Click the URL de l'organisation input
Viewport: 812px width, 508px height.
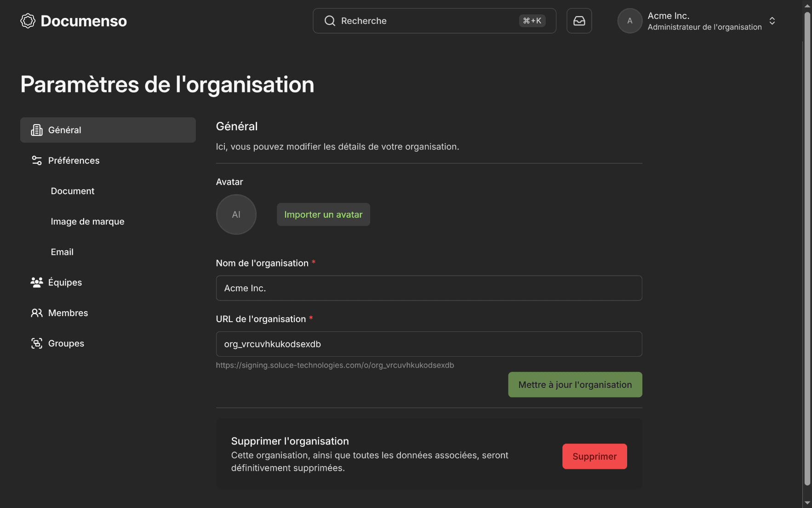click(429, 344)
